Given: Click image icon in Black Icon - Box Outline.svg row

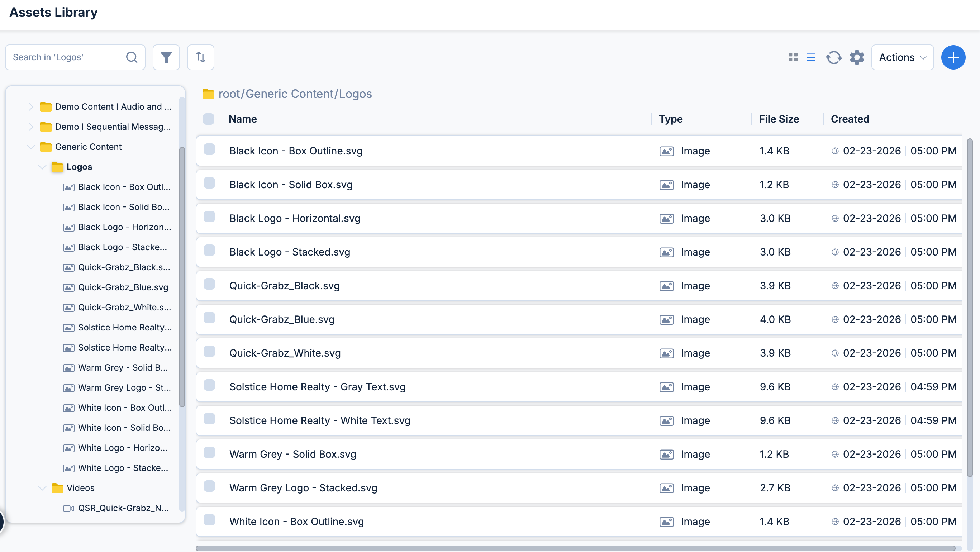Looking at the screenshot, I should (x=666, y=151).
